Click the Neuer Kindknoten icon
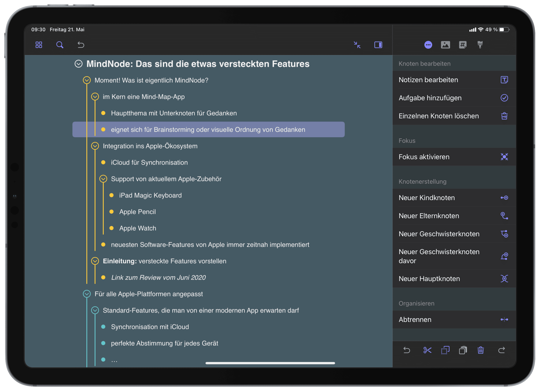This screenshot has width=541, height=392. pyautogui.click(x=504, y=197)
